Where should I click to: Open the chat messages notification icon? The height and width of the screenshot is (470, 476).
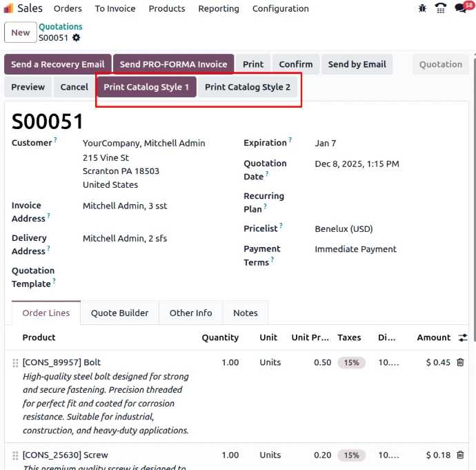click(461, 9)
